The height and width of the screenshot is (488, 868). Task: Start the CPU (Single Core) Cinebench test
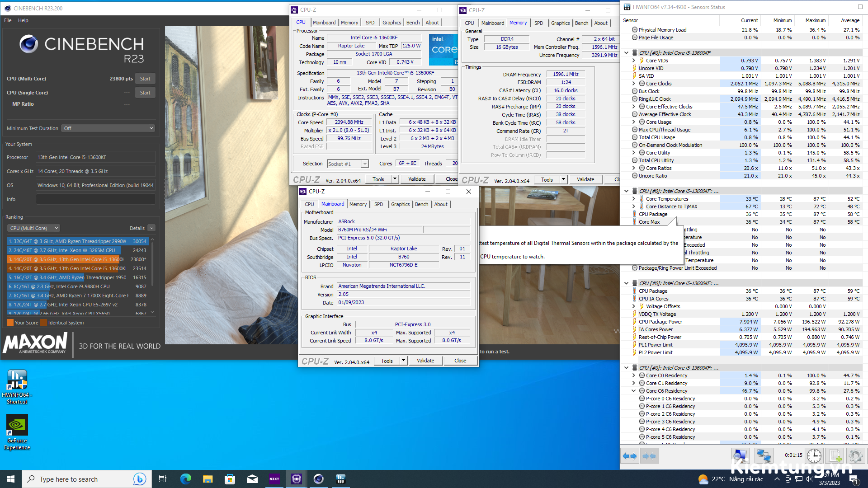point(145,93)
